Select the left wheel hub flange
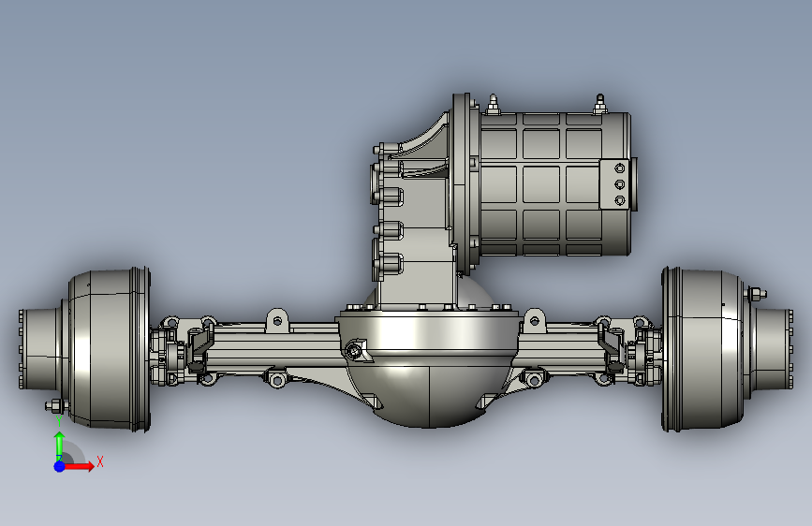This screenshot has height=526, width=812. (x=40, y=349)
